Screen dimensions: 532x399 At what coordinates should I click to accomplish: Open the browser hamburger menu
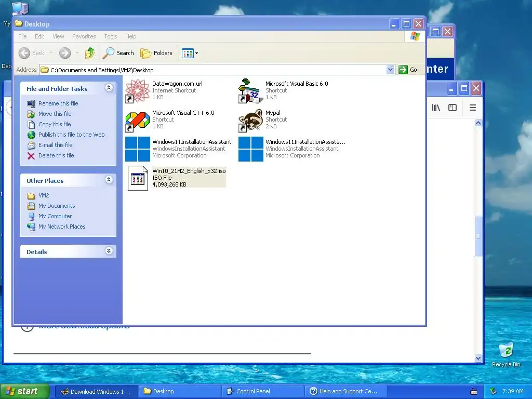tap(473, 108)
